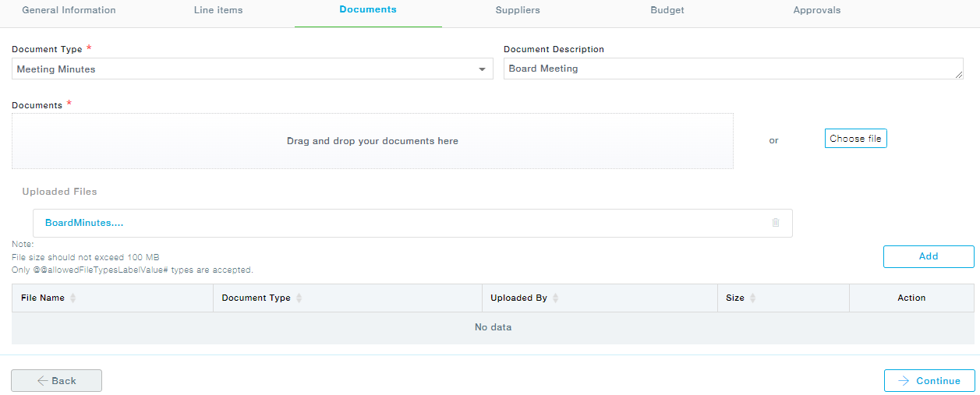The image size is (980, 395).
Task: Open the Budget tab
Action: (667, 10)
